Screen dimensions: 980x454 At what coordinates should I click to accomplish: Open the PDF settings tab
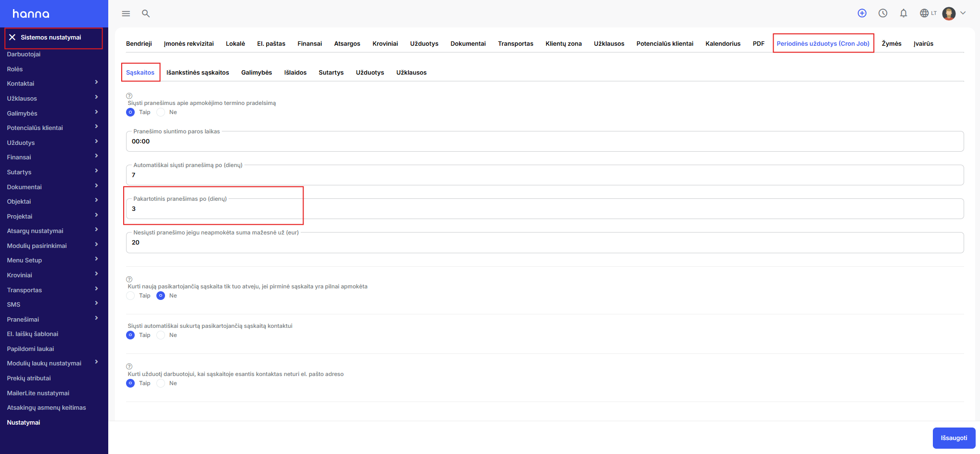759,43
